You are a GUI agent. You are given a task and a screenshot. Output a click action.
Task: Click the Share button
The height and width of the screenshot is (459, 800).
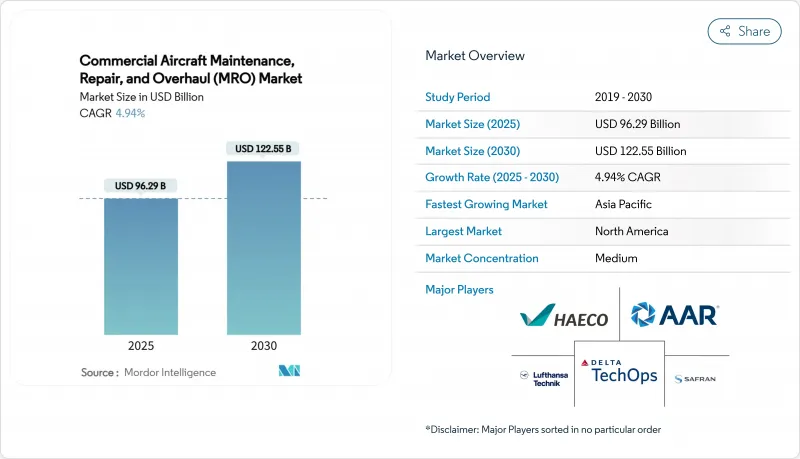pos(745,31)
